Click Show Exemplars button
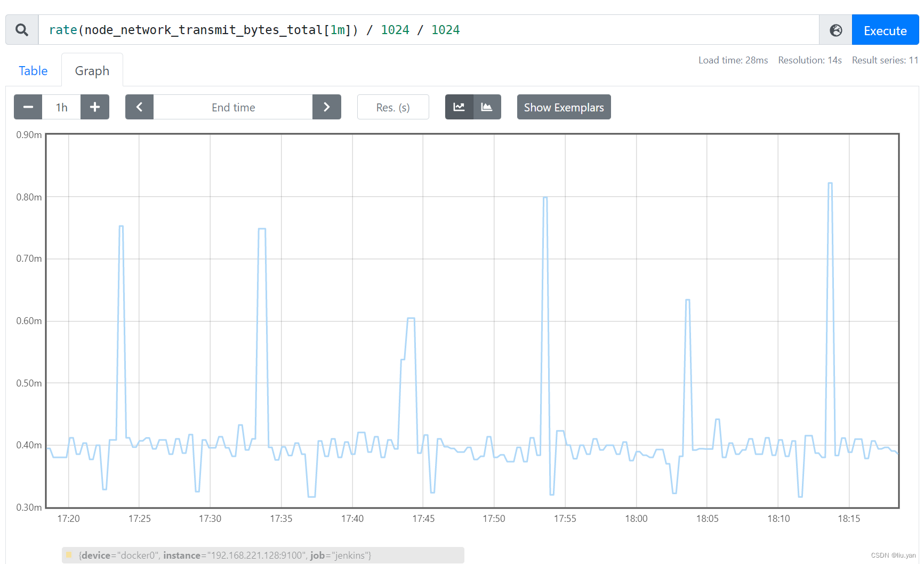This screenshot has height=564, width=924. click(564, 107)
